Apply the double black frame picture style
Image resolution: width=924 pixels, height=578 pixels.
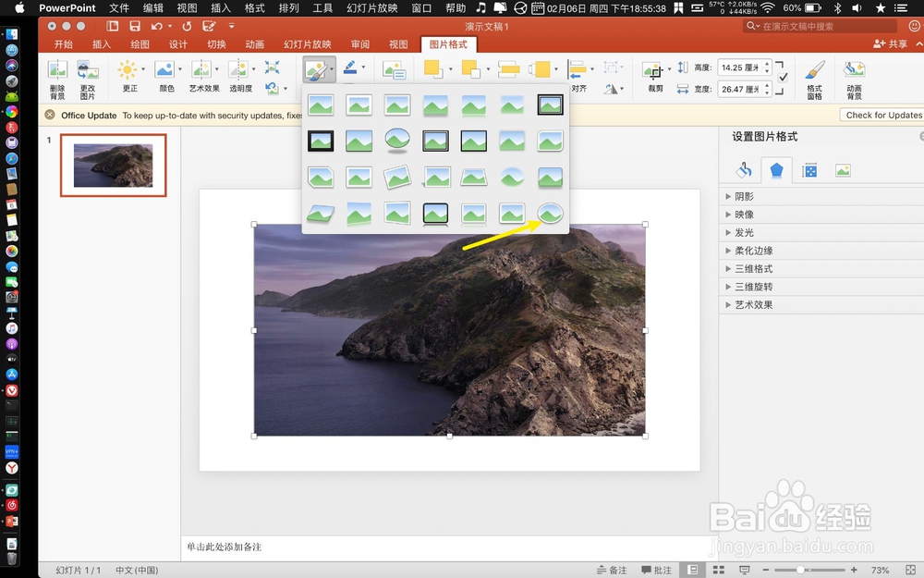[551, 105]
